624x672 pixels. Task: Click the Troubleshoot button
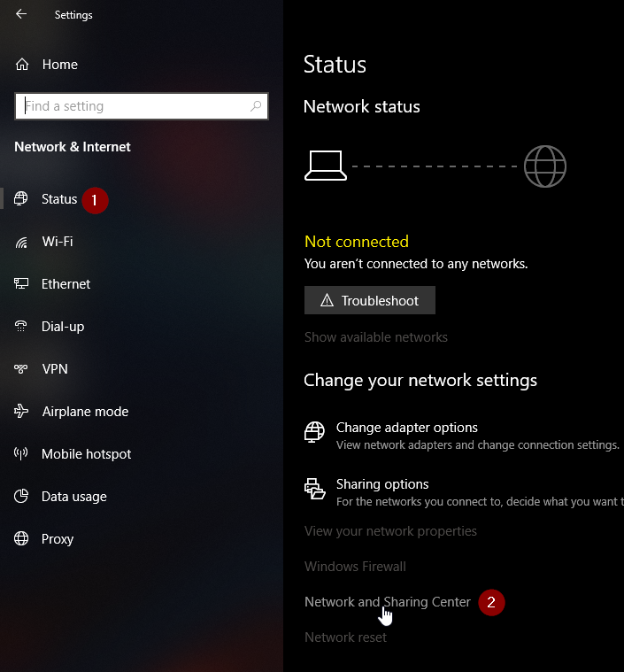tap(369, 300)
